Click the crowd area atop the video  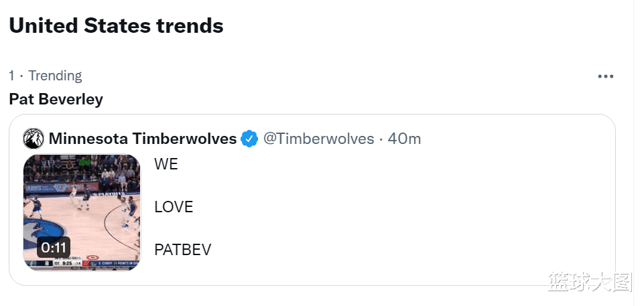click(82, 169)
